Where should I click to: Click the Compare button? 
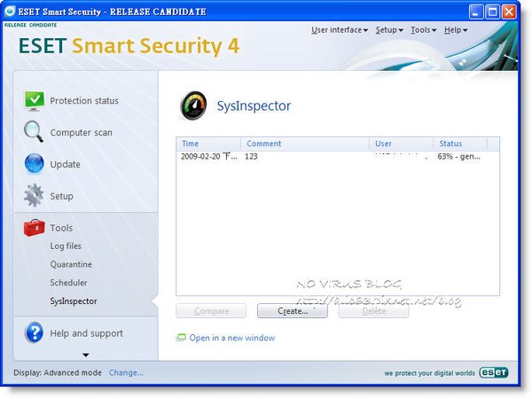(211, 311)
